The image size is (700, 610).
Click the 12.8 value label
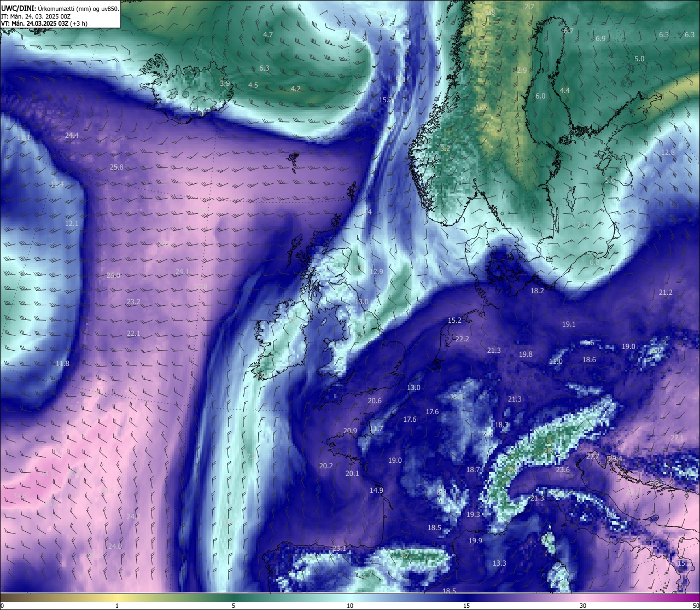[668, 153]
